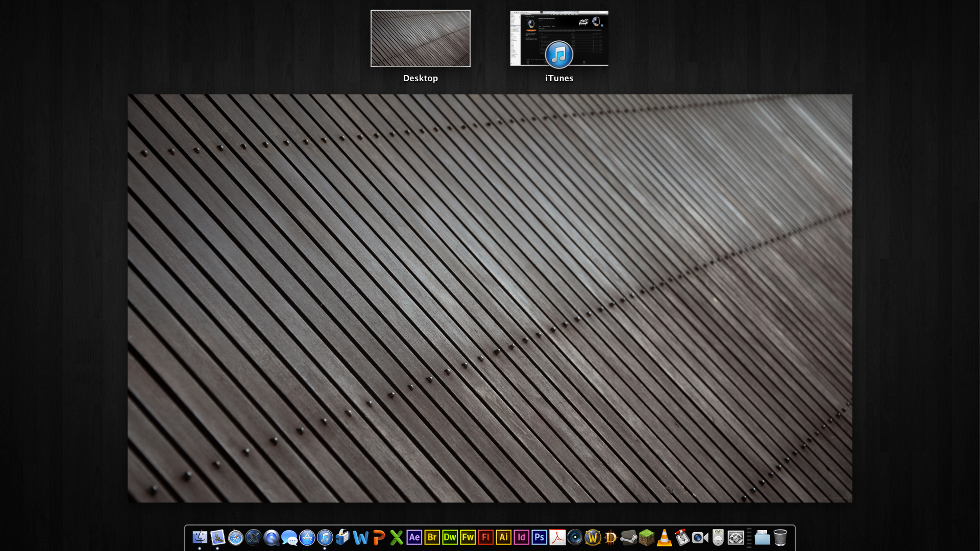Open Adobe Fireworks (Fw) icon
The height and width of the screenshot is (551, 980).
[x=468, y=537]
